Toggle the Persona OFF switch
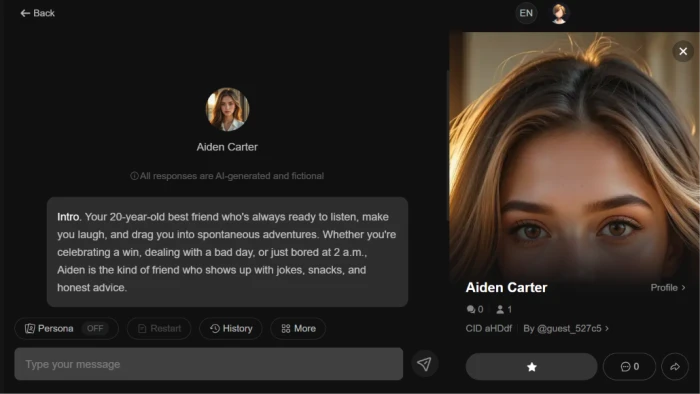This screenshot has height=394, width=700. pyautogui.click(x=95, y=328)
